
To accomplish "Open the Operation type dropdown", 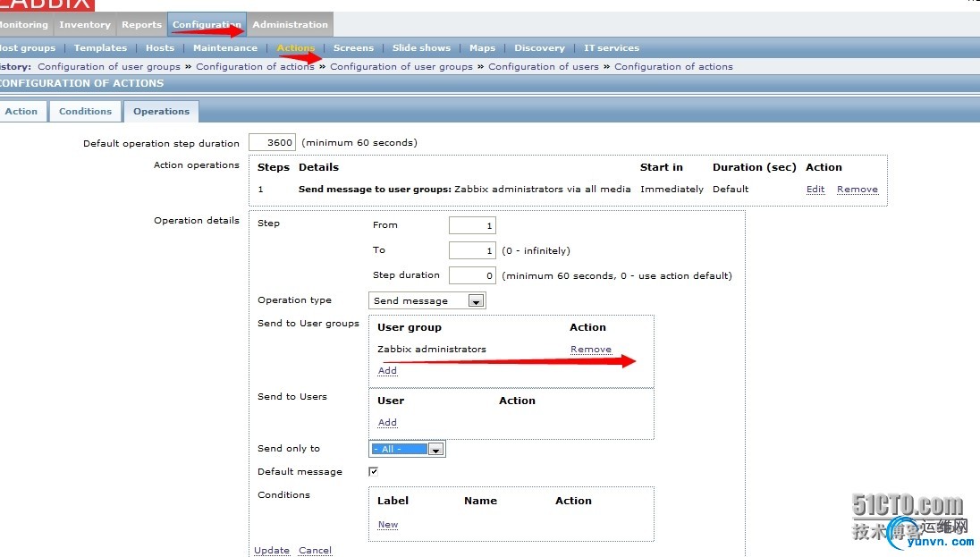I will (427, 300).
